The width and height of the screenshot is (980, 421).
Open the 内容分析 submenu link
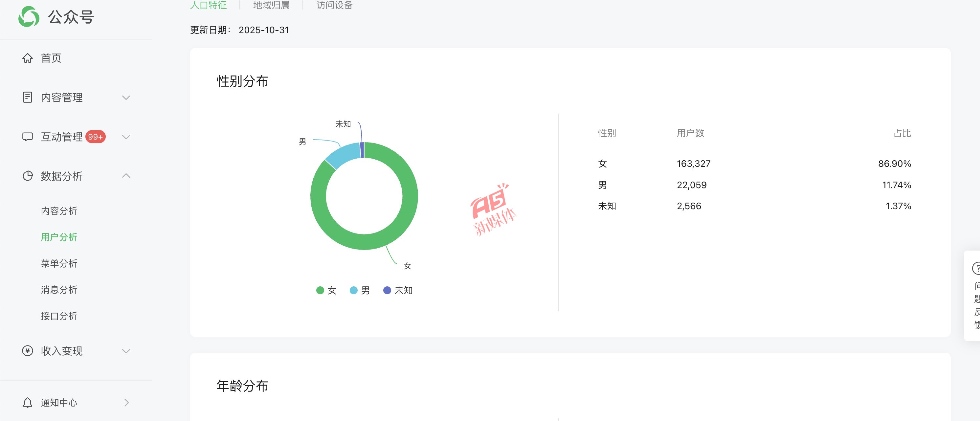[x=59, y=211]
